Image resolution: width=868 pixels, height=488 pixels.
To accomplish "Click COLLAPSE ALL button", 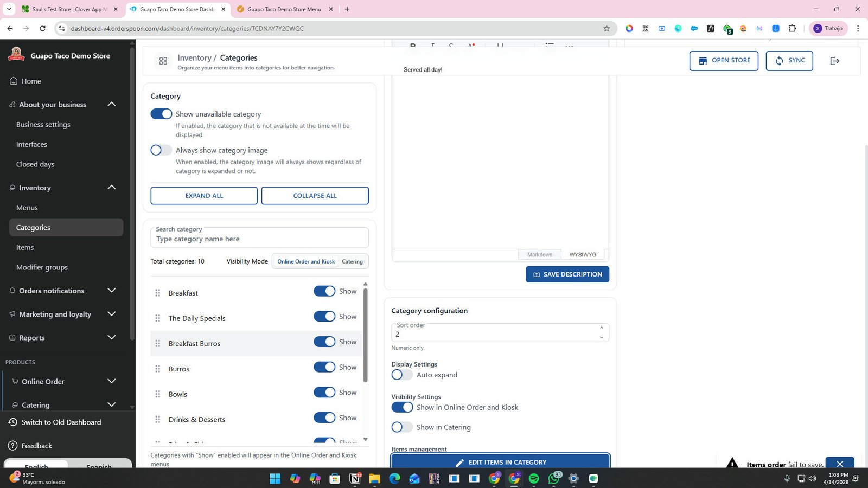I will pos(315,196).
